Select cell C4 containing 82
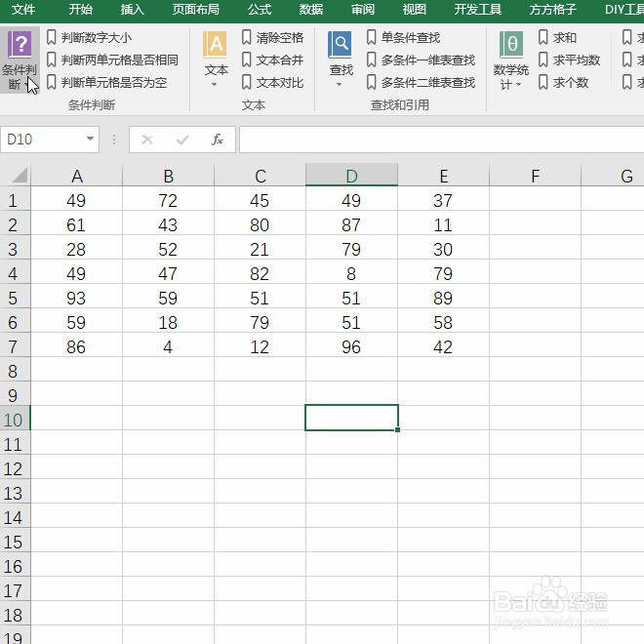 click(260, 273)
